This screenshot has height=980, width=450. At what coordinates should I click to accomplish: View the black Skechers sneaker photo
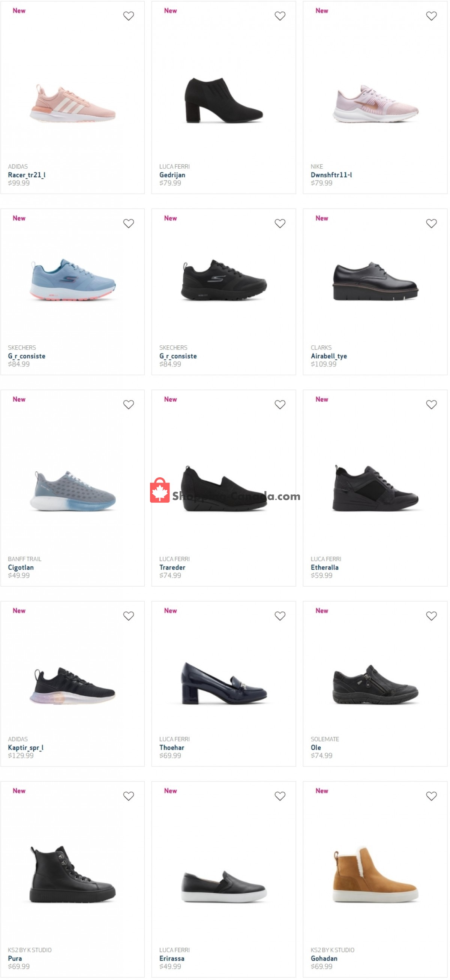224,280
